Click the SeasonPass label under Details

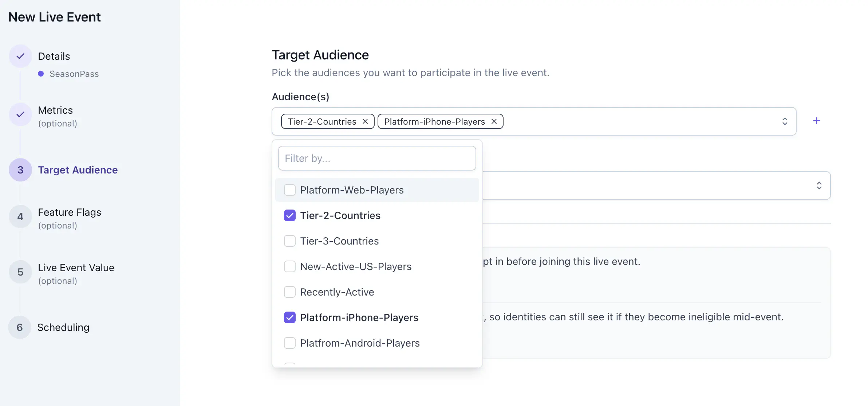pos(74,74)
